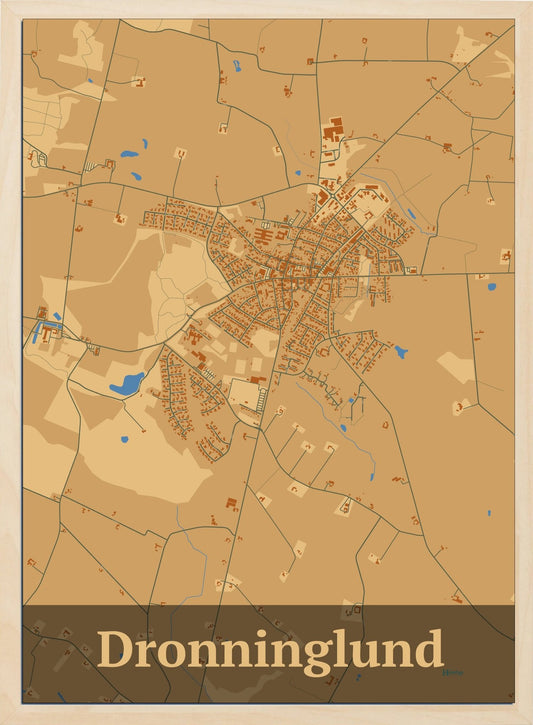Viewport: 533px width, 725px height.
Task: Click the small blue pond near the top center
Action: coord(237,66)
